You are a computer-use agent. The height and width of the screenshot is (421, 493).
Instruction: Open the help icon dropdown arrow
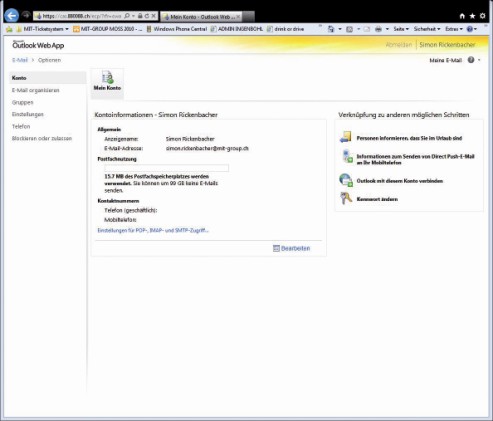[479, 60]
